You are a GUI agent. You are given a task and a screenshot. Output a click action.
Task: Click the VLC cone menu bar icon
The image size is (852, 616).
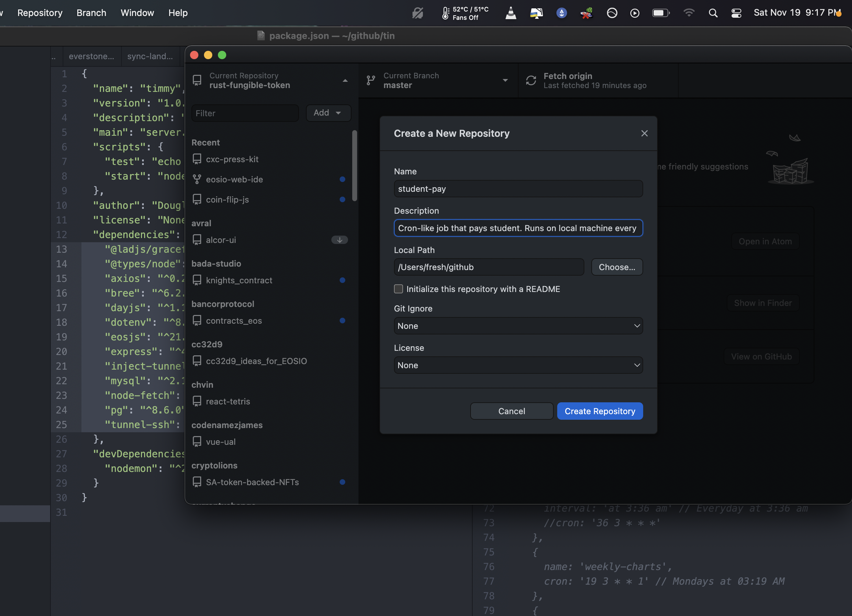[511, 13]
